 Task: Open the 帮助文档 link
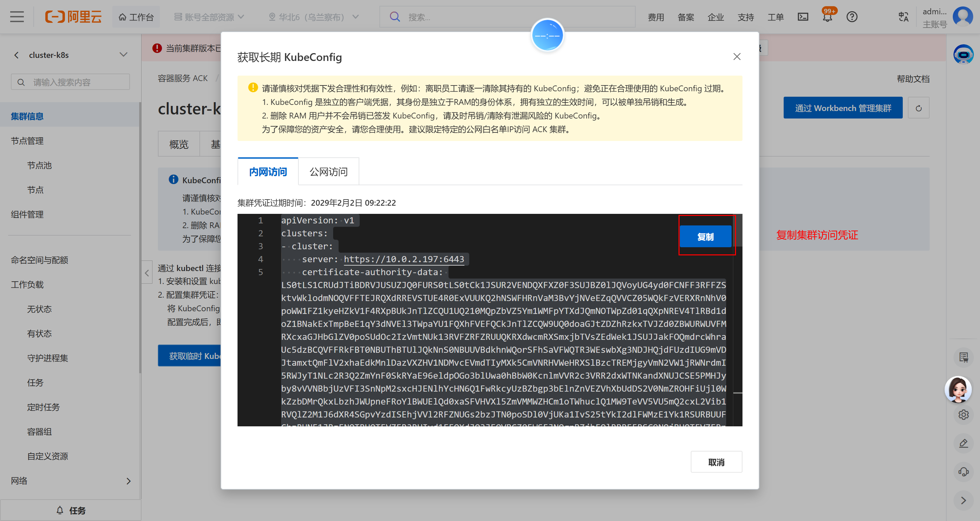click(913, 78)
